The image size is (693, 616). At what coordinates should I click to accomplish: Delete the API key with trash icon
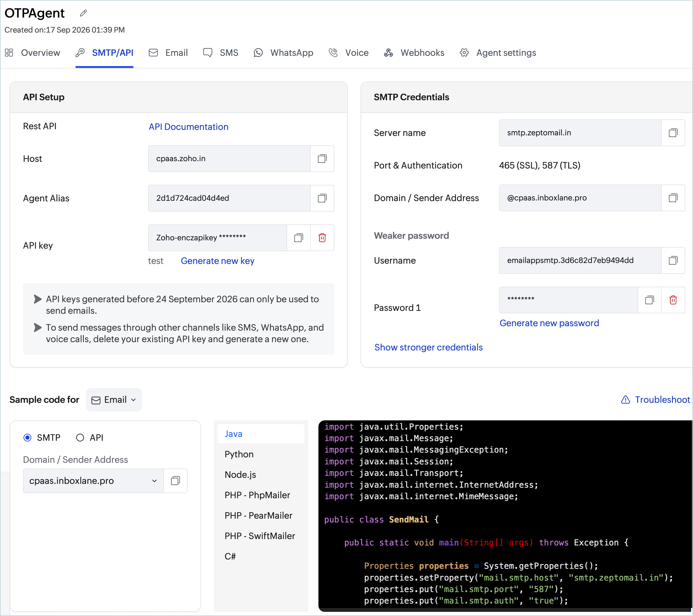coord(322,238)
